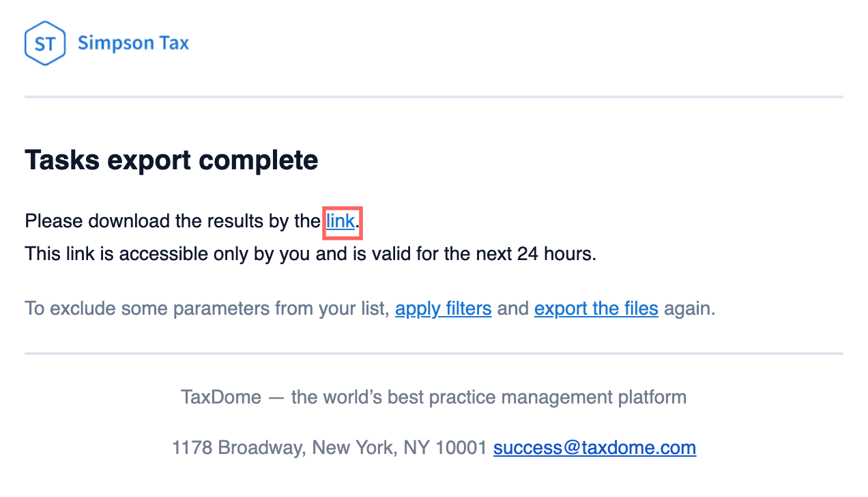
Task: Follow the apply filters link
Action: pos(443,309)
